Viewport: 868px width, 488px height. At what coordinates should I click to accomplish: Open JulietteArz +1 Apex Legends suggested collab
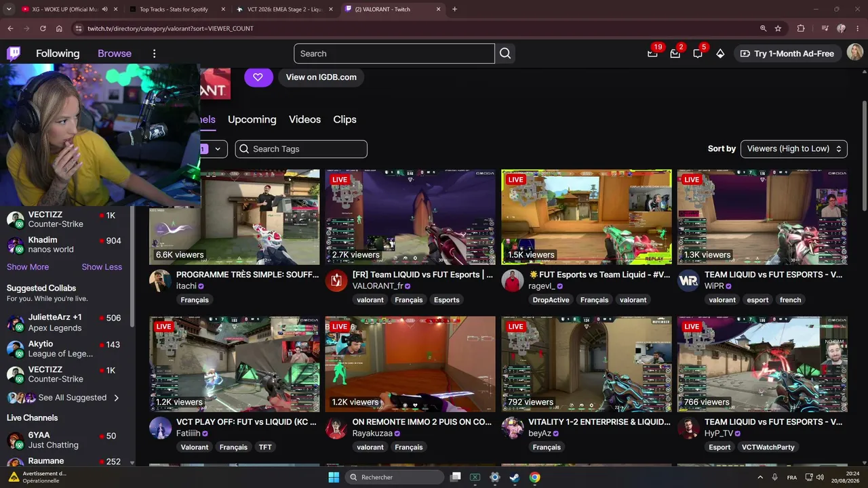point(64,323)
